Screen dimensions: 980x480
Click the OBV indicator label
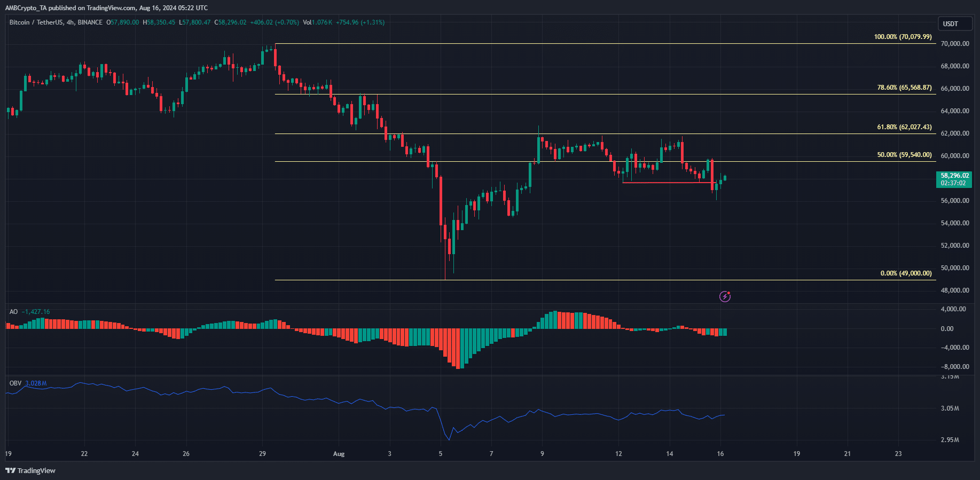point(15,383)
